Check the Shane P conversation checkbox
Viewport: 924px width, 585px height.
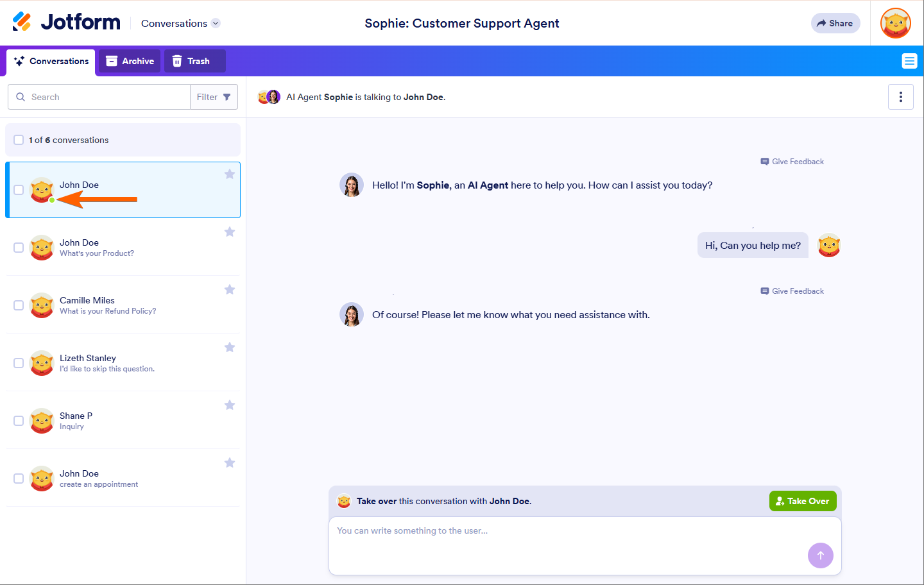coord(19,421)
